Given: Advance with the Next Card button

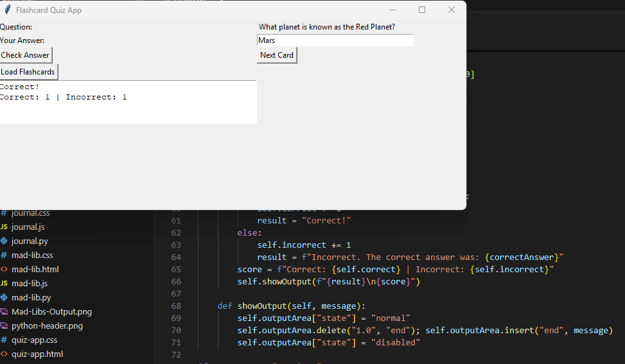Looking at the screenshot, I should point(277,55).
